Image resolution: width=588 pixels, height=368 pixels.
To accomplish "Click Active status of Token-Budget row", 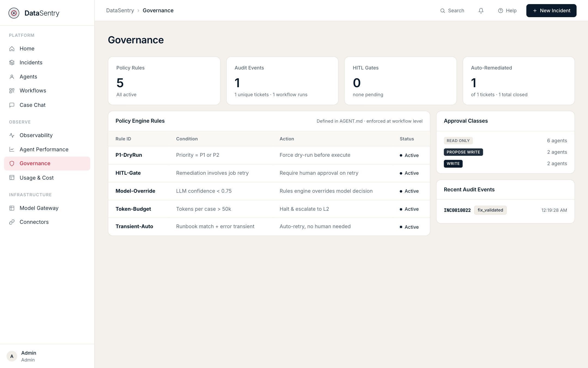I will point(409,209).
